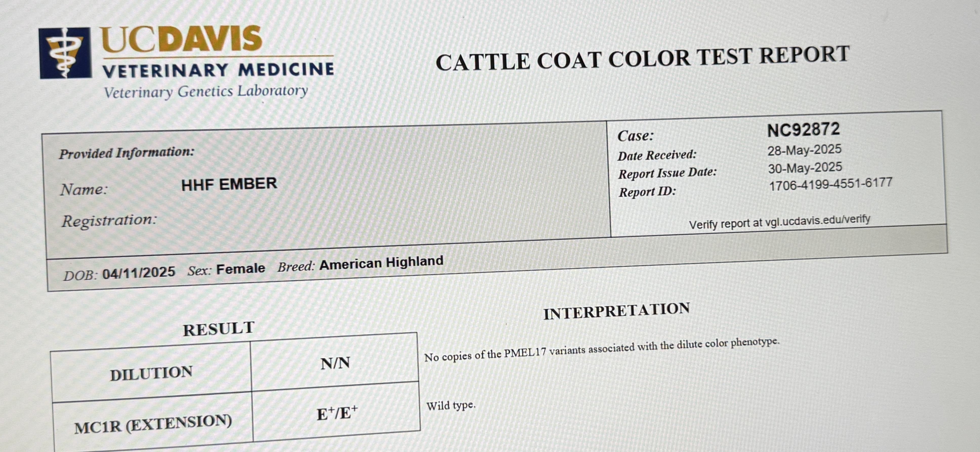980x452 pixels.
Task: Click the Sex value Female
Action: (240, 269)
